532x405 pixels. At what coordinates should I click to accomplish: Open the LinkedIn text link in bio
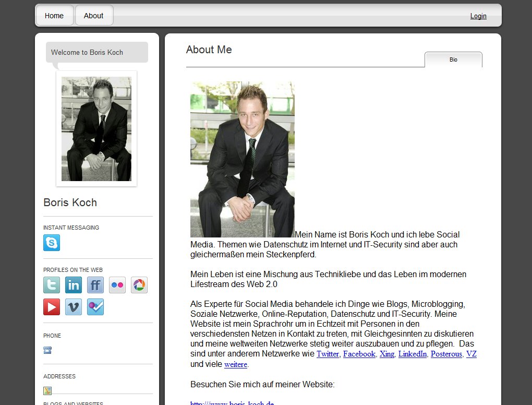pos(412,354)
